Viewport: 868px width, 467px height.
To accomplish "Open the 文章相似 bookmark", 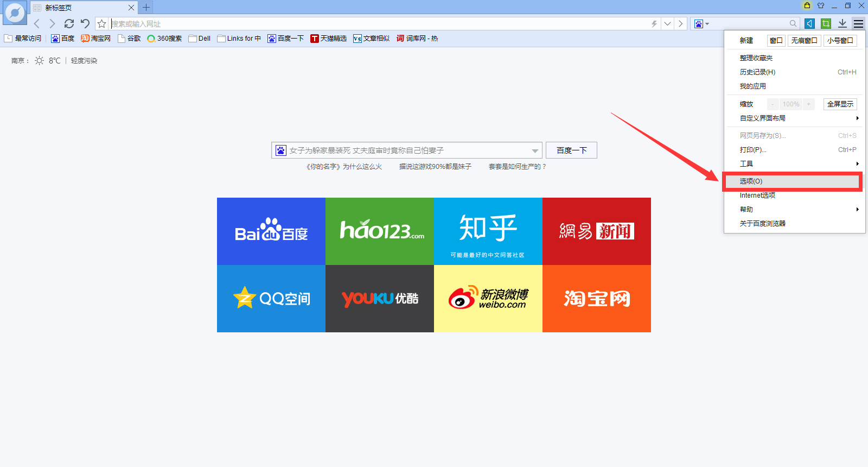I will coord(372,39).
